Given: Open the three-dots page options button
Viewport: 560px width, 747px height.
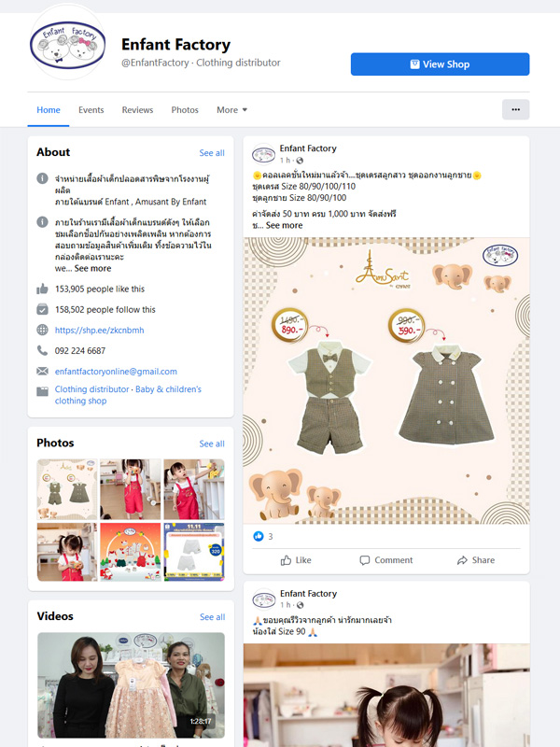Looking at the screenshot, I should coord(515,109).
